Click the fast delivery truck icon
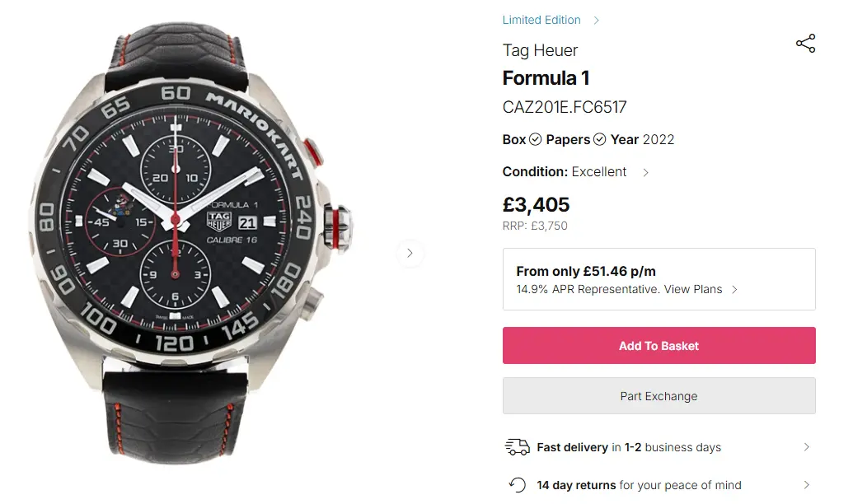 [x=517, y=447]
